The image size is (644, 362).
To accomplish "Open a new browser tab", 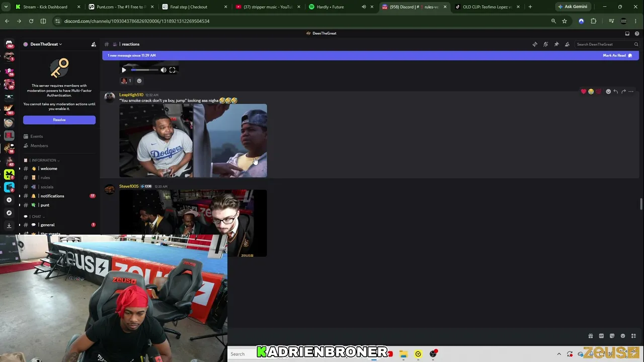I will pos(530,7).
